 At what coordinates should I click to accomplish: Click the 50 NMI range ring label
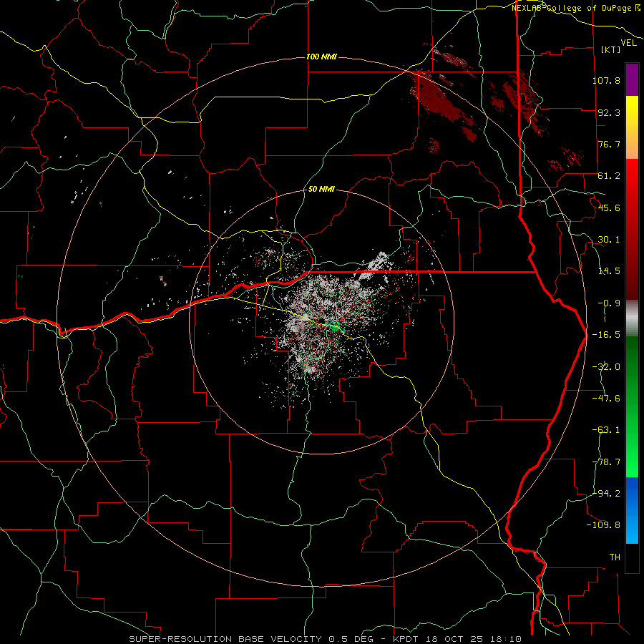[321, 190]
